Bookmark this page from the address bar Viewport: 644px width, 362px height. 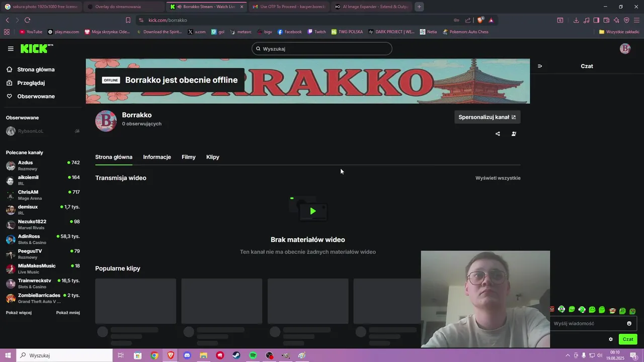click(128, 20)
